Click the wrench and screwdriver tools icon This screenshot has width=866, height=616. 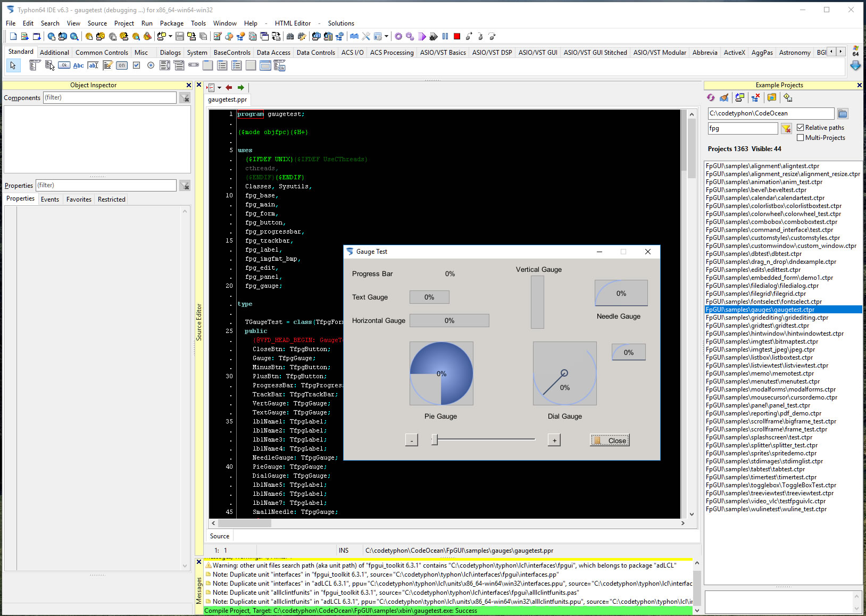366,36
